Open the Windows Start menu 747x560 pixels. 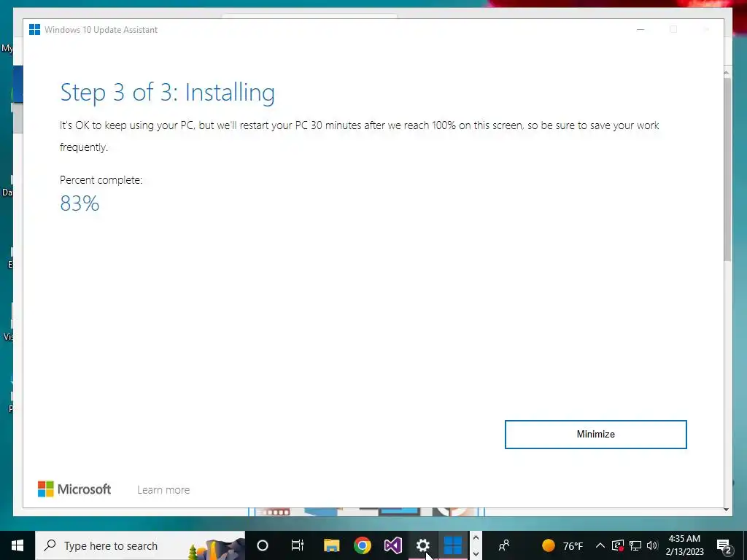click(x=18, y=545)
